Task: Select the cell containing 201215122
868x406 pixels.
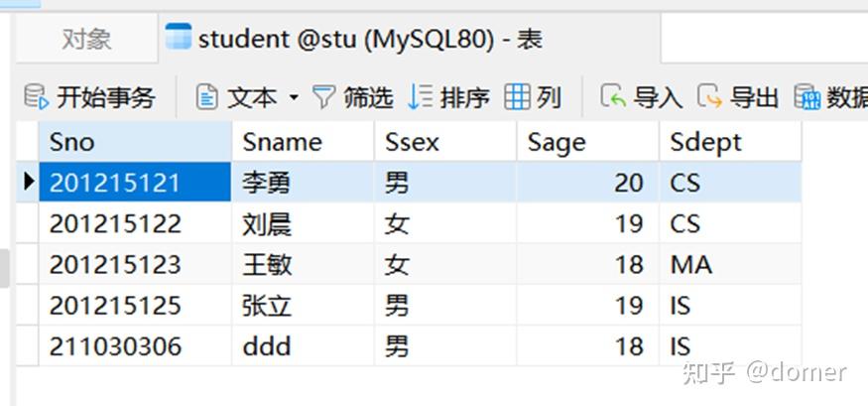Action: point(135,223)
